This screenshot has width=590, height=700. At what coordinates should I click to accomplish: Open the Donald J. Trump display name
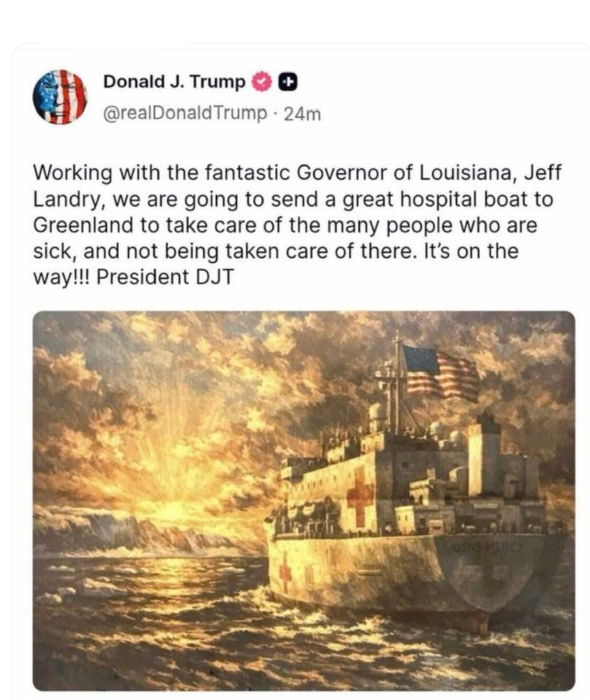pos(174,82)
